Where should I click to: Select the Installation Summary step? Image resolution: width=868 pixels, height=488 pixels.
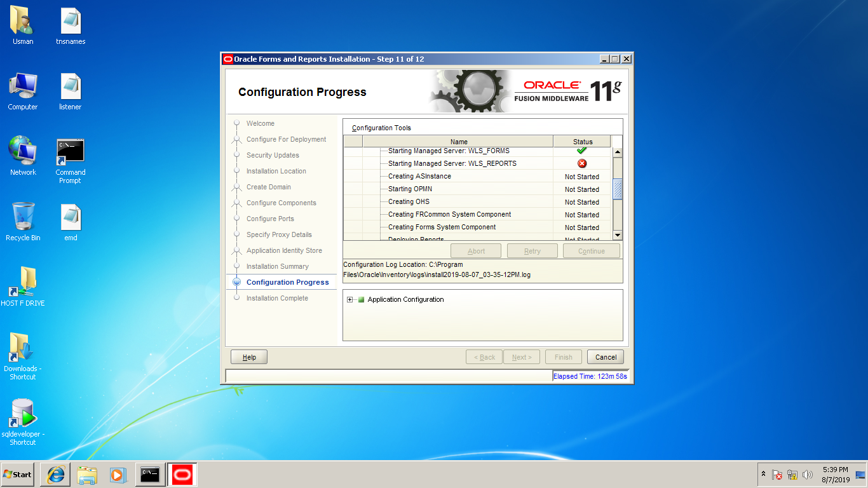click(277, 266)
